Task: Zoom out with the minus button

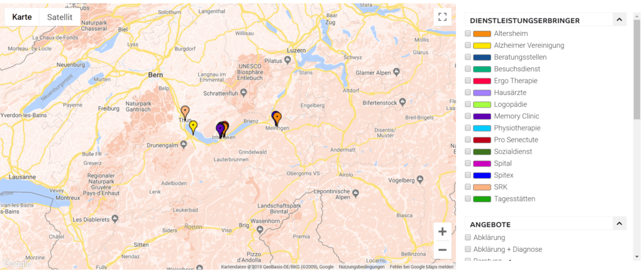Action: point(442,250)
